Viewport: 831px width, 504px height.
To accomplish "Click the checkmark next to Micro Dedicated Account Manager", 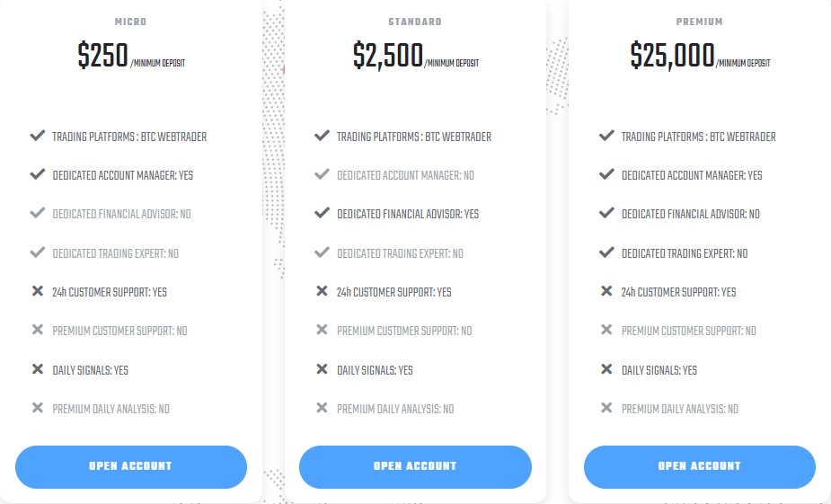I will (38, 174).
